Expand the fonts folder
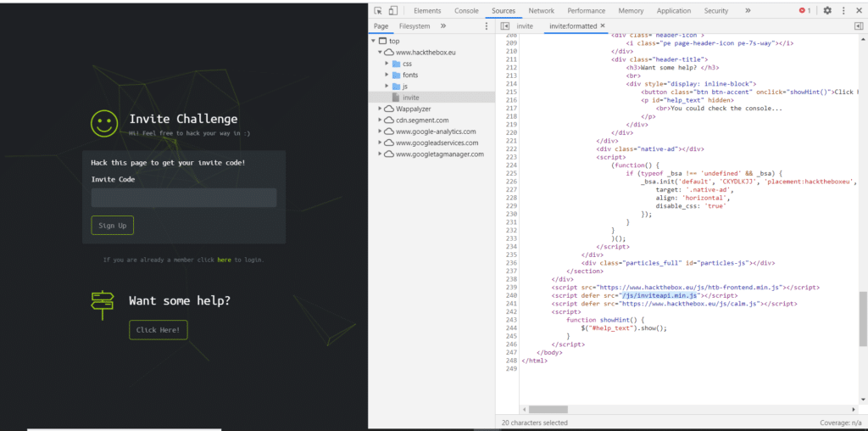This screenshot has width=868, height=431. tap(387, 75)
